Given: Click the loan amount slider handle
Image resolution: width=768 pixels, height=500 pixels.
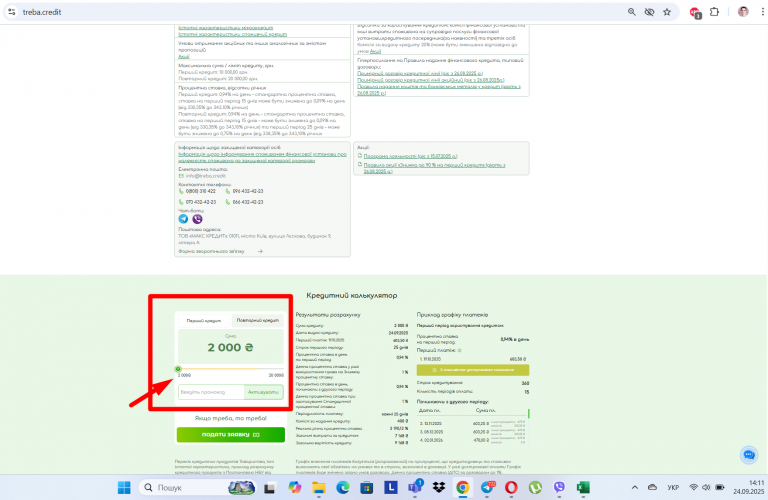Looking at the screenshot, I should pyautogui.click(x=178, y=369).
